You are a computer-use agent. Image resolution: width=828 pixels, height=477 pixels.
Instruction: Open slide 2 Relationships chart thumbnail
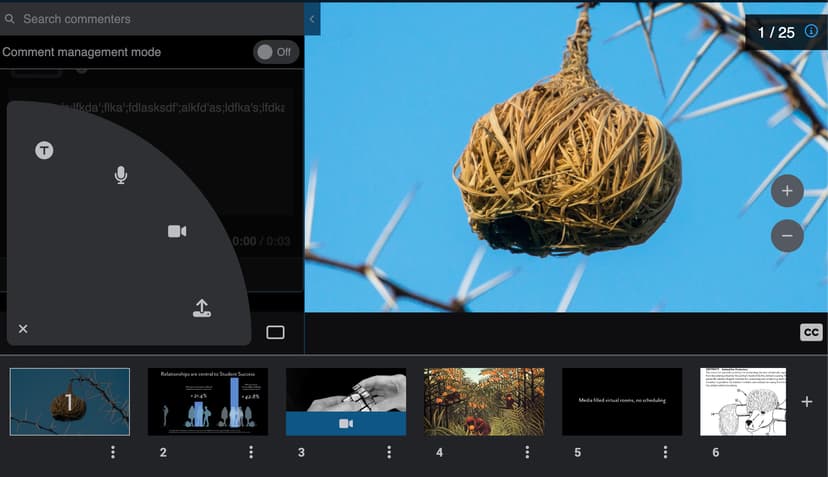pyautogui.click(x=208, y=402)
